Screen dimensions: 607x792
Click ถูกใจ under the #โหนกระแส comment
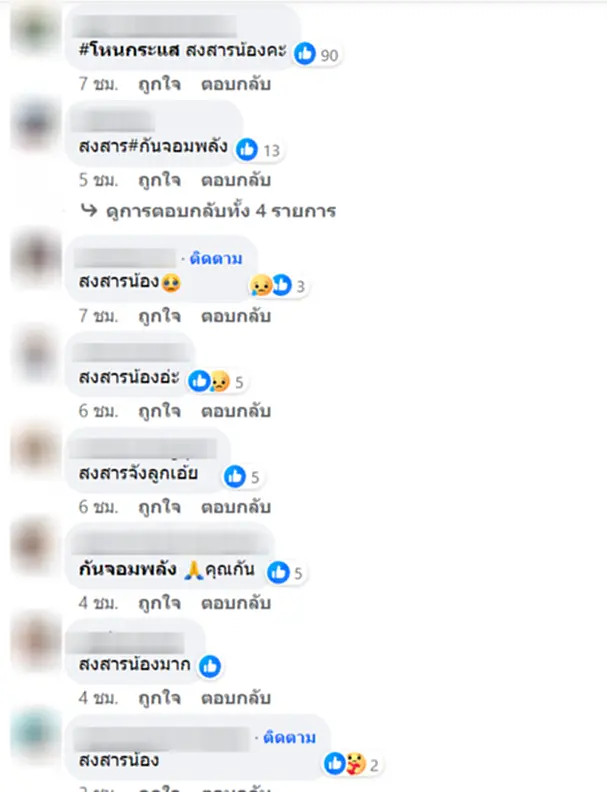tap(160, 84)
